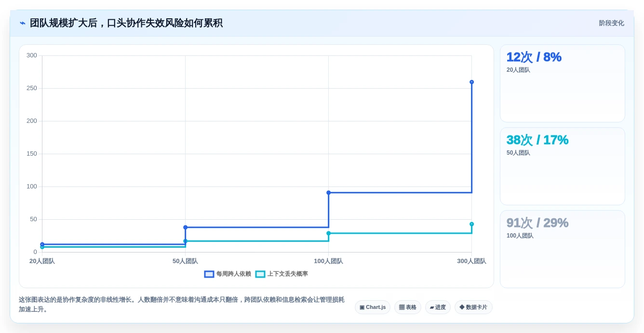
Task: Click the 250 y-axis value
Action: 32,88
